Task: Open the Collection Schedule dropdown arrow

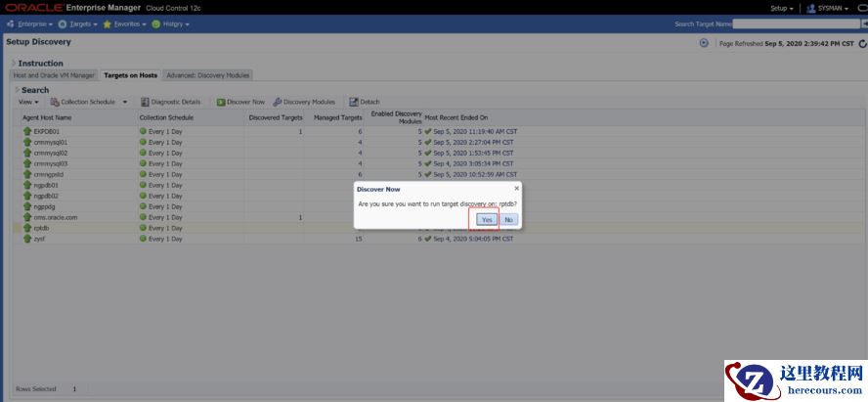Action: click(124, 102)
